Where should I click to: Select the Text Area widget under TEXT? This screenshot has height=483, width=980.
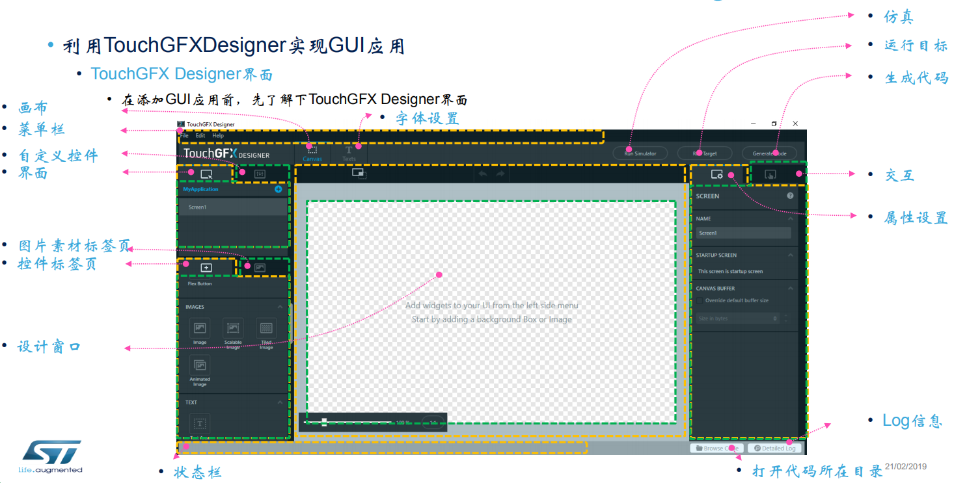click(199, 423)
